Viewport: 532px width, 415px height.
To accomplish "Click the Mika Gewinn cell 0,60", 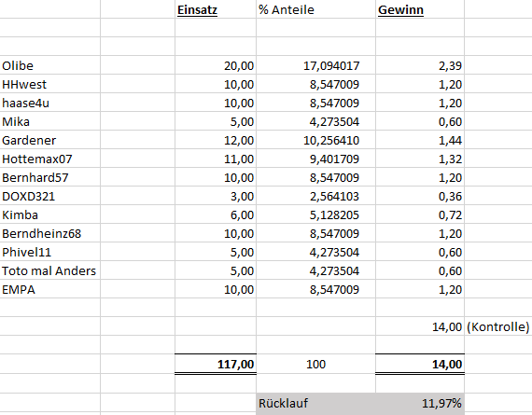I will coord(420,121).
